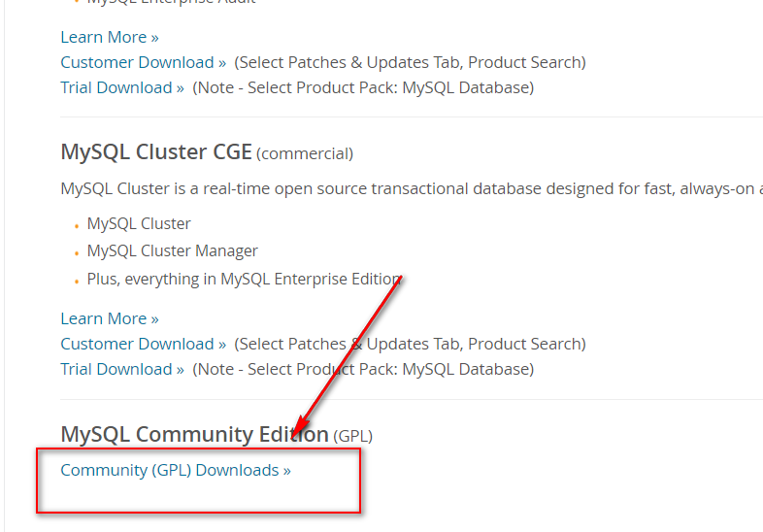Click the Plus, everything in Enterprise Edition bullet
Viewport: 763px width, 532px height.
pyautogui.click(x=244, y=279)
